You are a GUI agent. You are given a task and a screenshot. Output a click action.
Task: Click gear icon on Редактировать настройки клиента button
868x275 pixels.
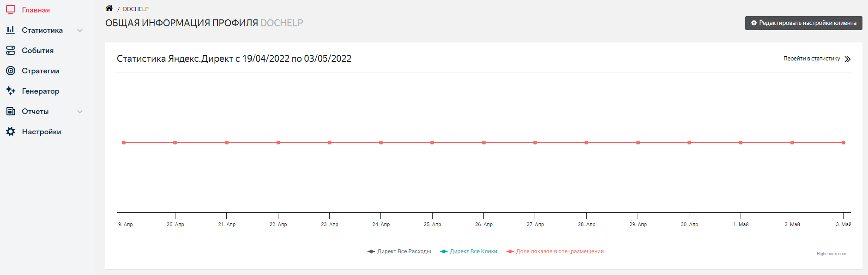pyautogui.click(x=754, y=23)
